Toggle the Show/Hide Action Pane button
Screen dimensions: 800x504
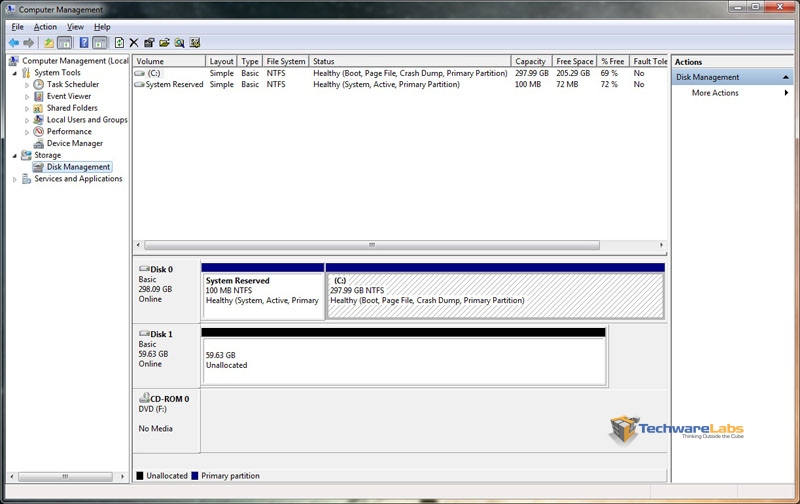coord(100,43)
